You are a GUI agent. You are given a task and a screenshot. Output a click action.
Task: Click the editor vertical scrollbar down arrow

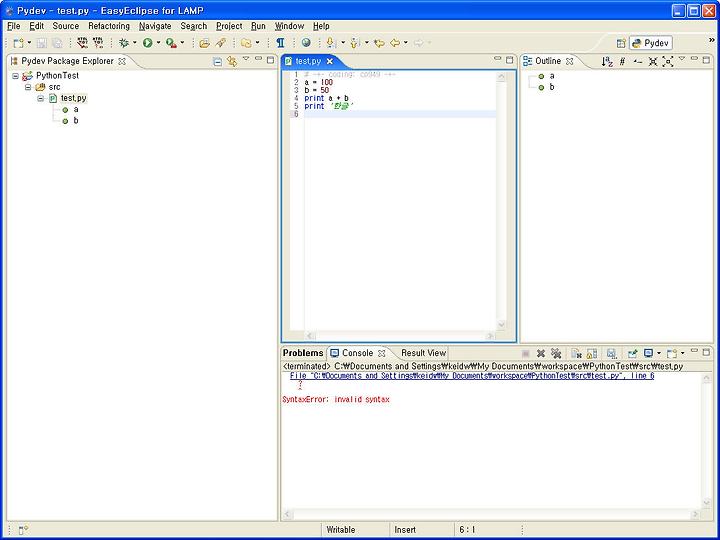pos(501,325)
